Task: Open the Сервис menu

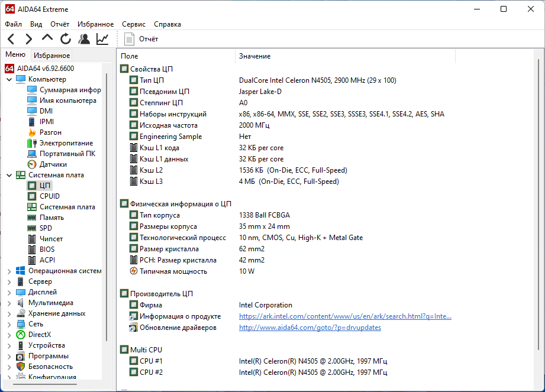Action: [x=134, y=24]
